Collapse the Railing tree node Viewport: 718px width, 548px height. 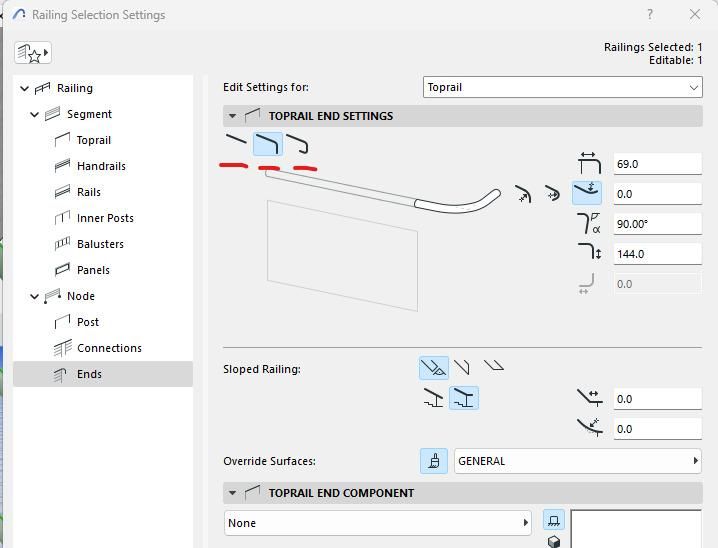click(25, 88)
